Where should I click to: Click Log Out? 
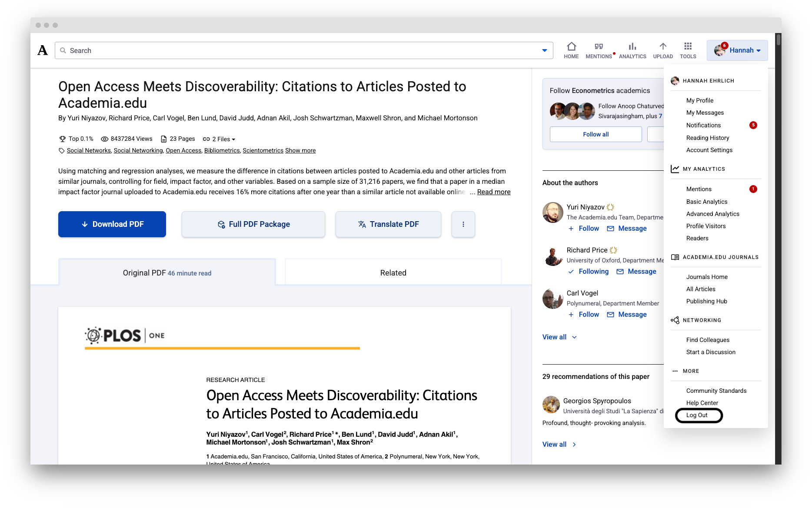click(x=697, y=415)
